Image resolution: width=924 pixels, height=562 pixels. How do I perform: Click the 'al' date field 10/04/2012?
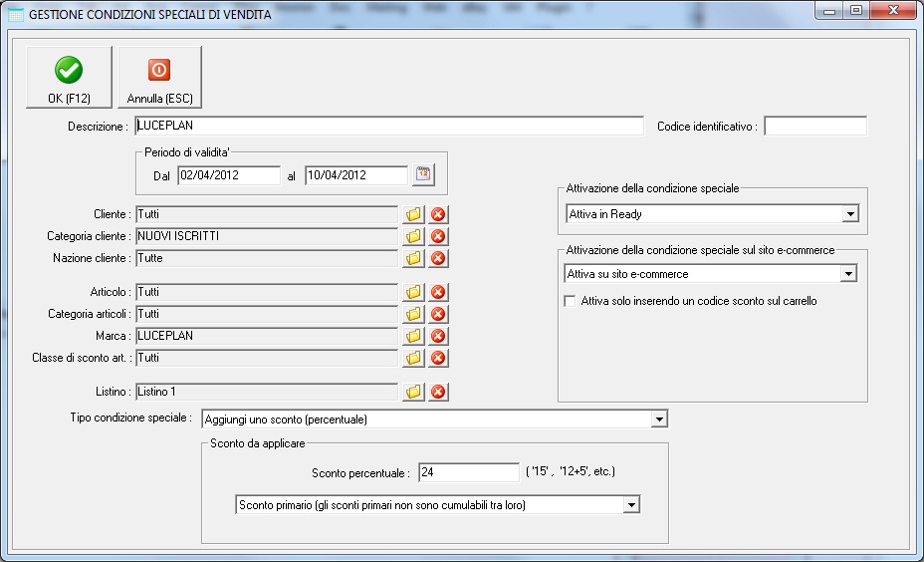click(356, 175)
